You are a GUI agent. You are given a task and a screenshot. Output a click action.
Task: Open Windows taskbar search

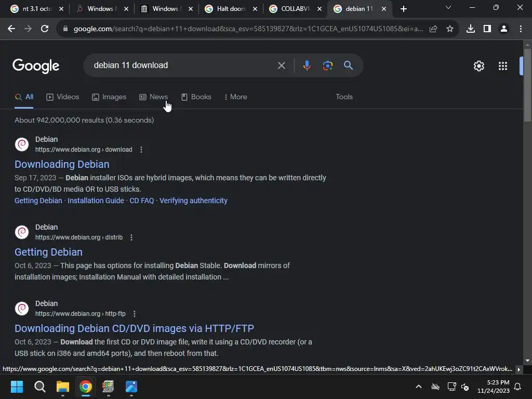[x=39, y=387]
